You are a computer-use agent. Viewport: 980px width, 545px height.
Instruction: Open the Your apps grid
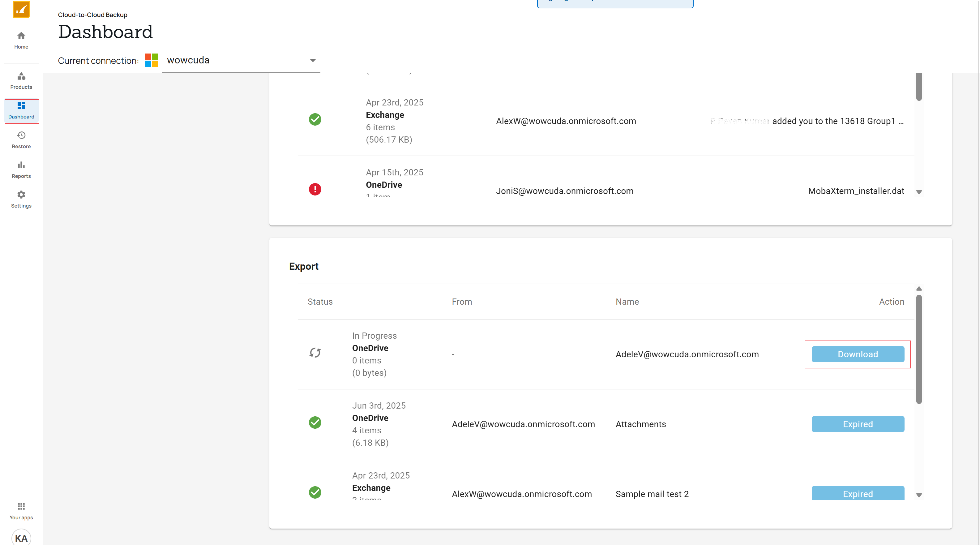(21, 511)
